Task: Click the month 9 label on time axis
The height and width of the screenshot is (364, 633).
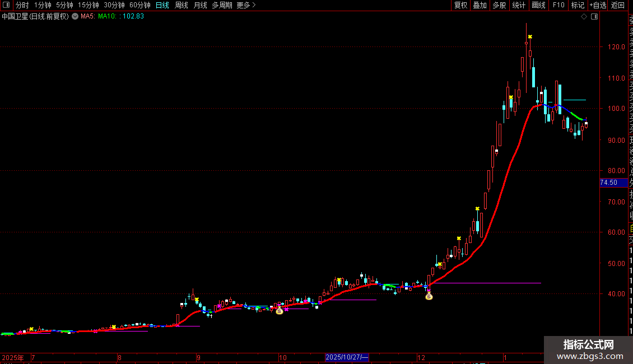Action: pos(198,357)
